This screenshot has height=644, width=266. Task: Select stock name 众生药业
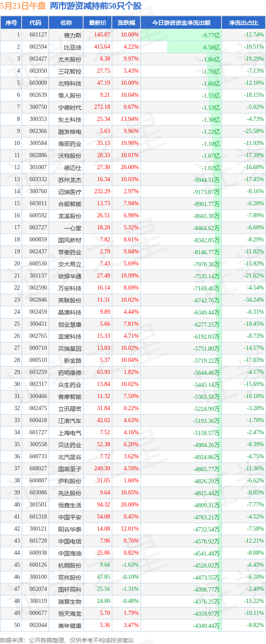click(x=70, y=384)
